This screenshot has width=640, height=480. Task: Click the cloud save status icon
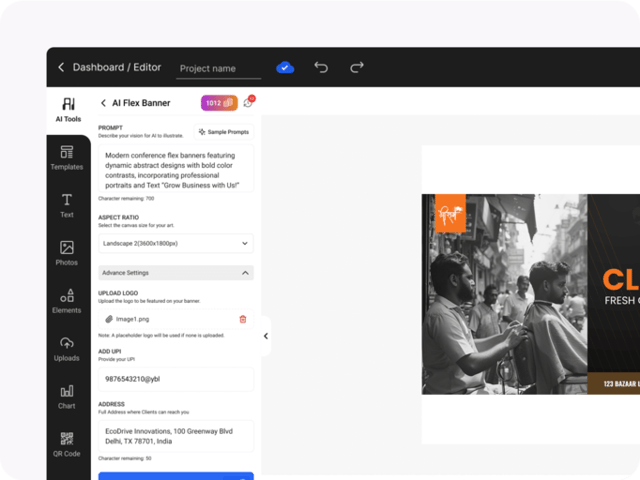[285, 67]
